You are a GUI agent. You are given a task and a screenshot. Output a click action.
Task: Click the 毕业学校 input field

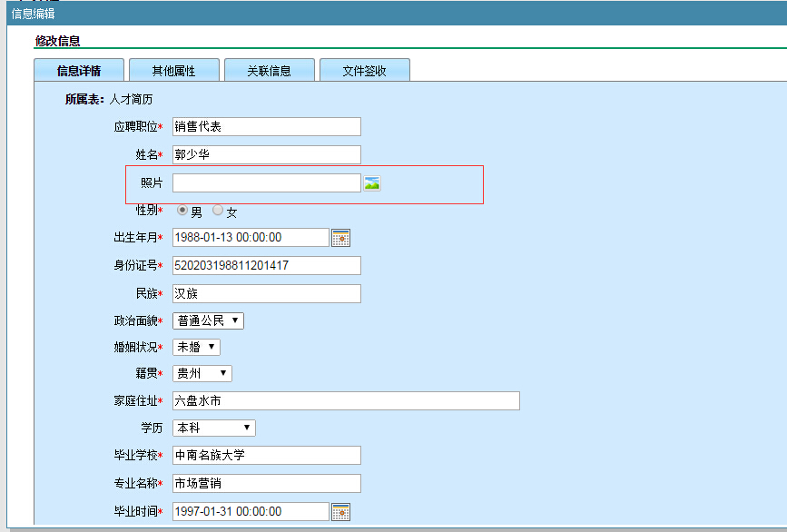point(266,456)
